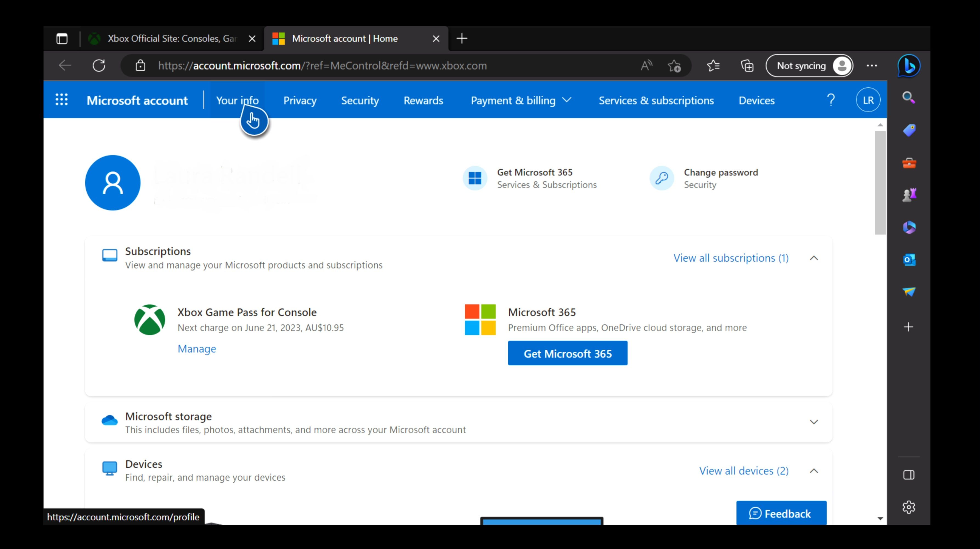The image size is (980, 549).
Task: Open Outlook from the Edge sidebar
Action: tap(909, 260)
